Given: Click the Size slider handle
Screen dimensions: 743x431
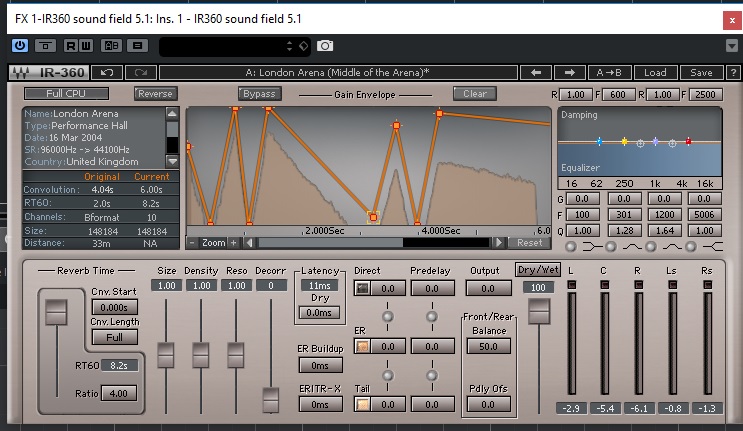Looking at the screenshot, I should [x=166, y=355].
